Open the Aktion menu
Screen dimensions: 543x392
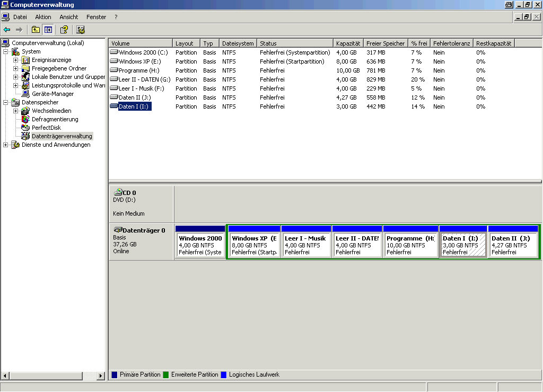(x=43, y=17)
